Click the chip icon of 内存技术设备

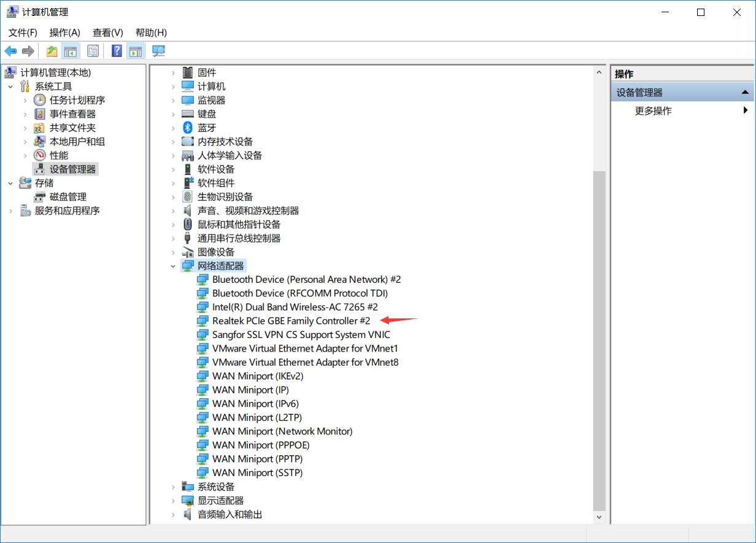[x=188, y=142]
